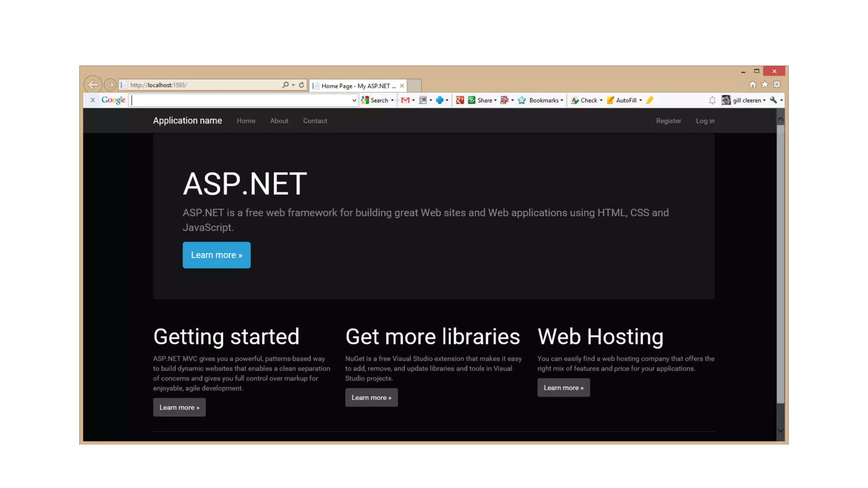Open the browser tools gear icon
The height and width of the screenshot is (488, 868).
click(x=777, y=85)
